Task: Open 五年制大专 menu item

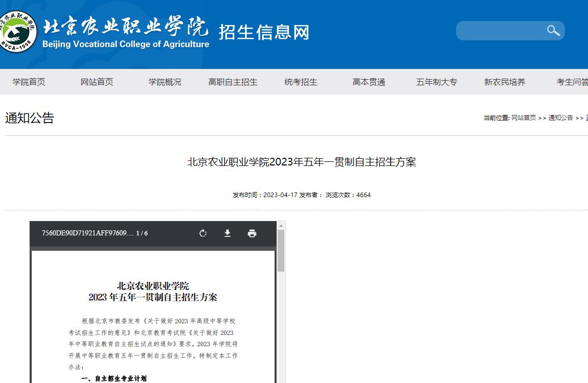Action: (x=437, y=82)
